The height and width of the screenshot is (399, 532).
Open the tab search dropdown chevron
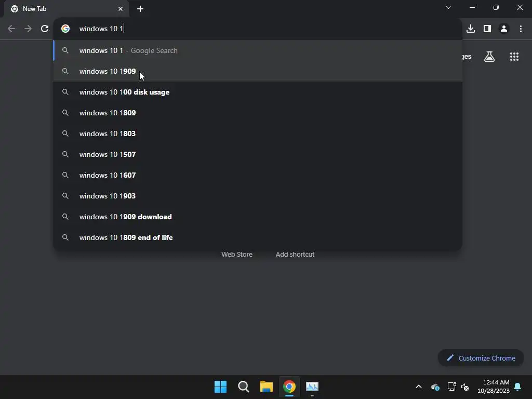448,7
